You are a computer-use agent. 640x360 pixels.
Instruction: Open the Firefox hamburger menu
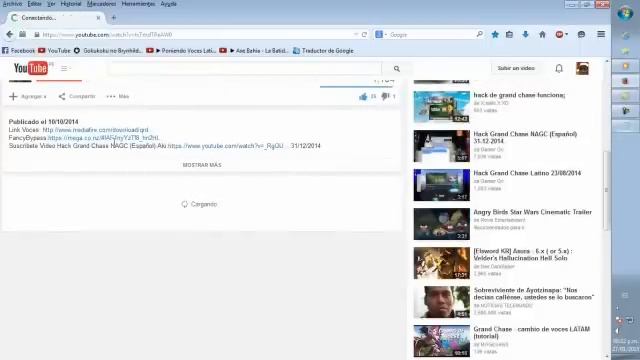click(601, 35)
